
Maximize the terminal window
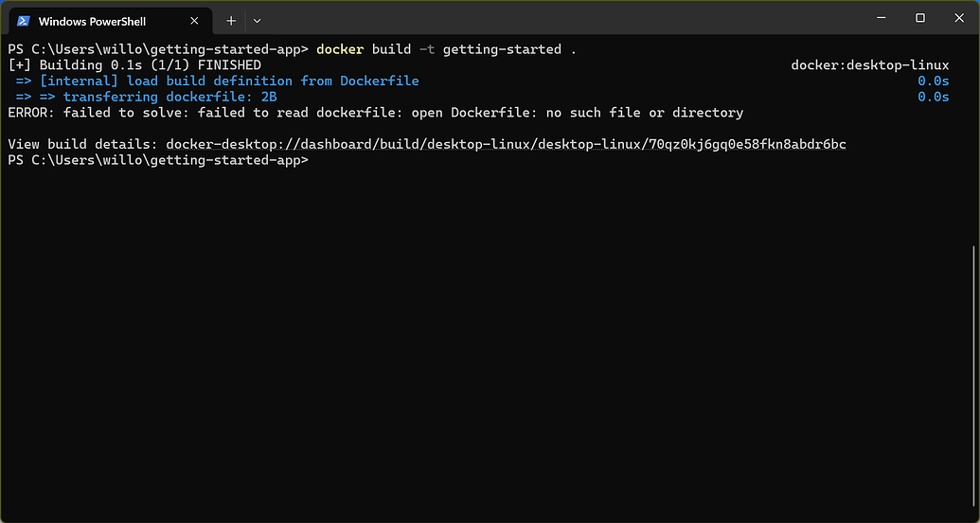tap(919, 18)
